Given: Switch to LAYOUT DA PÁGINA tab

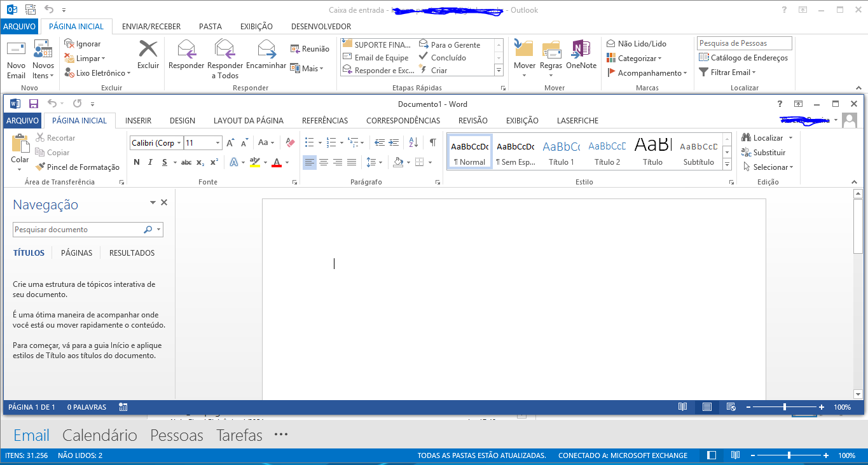Looking at the screenshot, I should click(x=249, y=120).
